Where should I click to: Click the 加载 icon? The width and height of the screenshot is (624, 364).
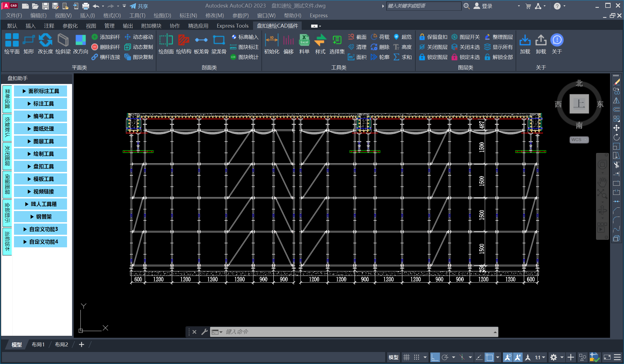tap(525, 40)
